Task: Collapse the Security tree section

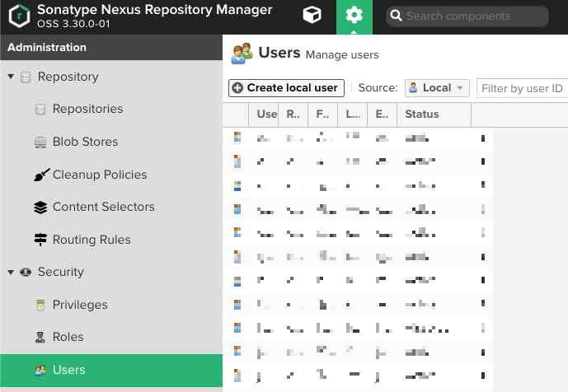Action: (x=11, y=272)
